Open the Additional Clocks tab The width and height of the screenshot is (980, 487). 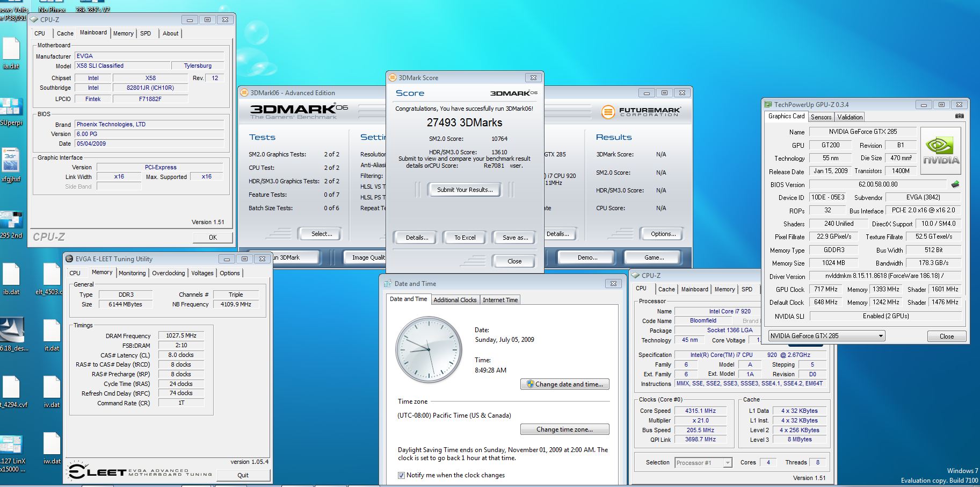455,300
